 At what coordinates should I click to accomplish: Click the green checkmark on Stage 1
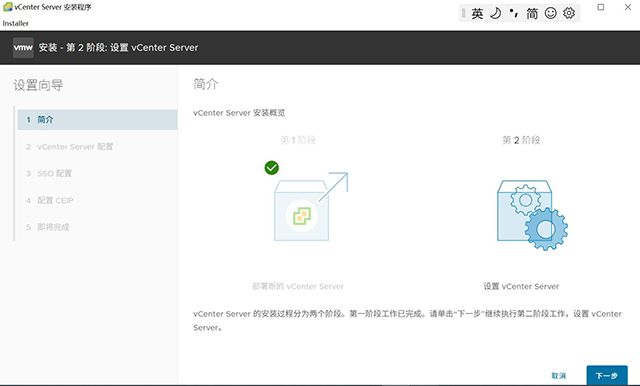coord(271,168)
